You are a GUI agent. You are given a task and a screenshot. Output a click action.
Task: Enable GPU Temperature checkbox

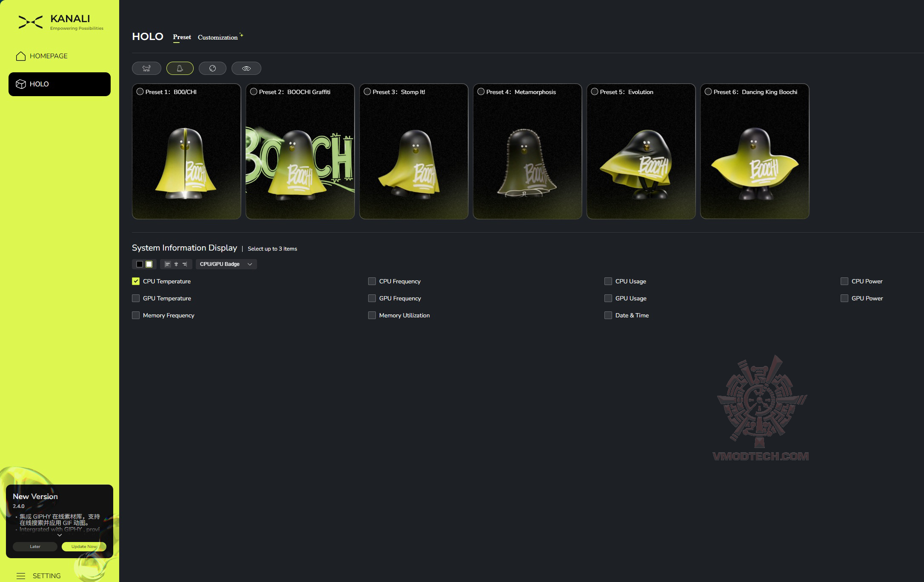click(136, 298)
